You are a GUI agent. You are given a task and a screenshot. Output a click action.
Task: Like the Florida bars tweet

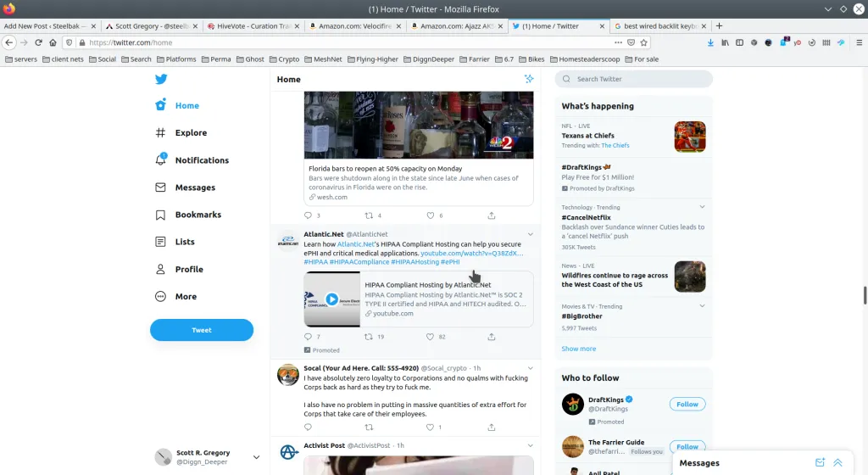(x=430, y=215)
